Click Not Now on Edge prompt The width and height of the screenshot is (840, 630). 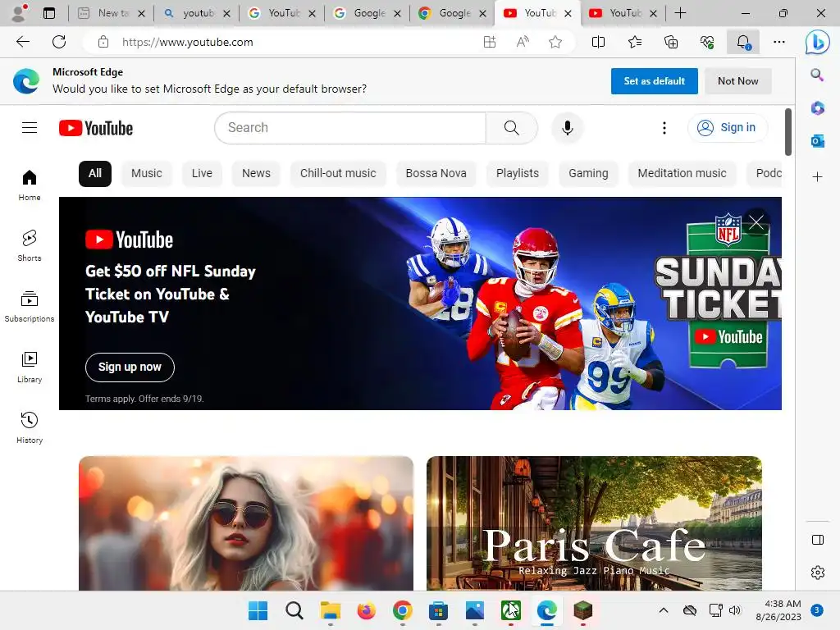[737, 81]
